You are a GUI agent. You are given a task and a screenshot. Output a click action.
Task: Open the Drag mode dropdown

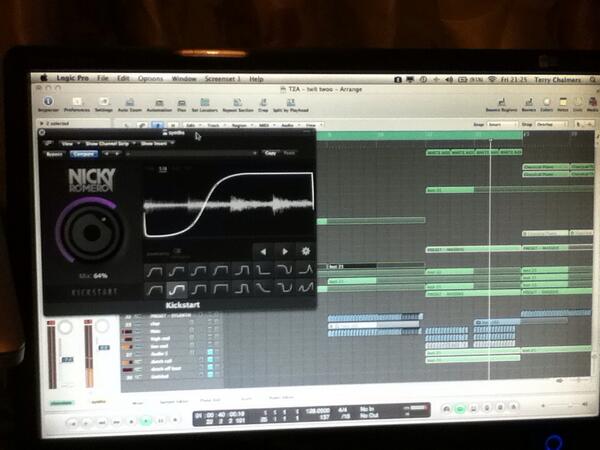pos(551,124)
